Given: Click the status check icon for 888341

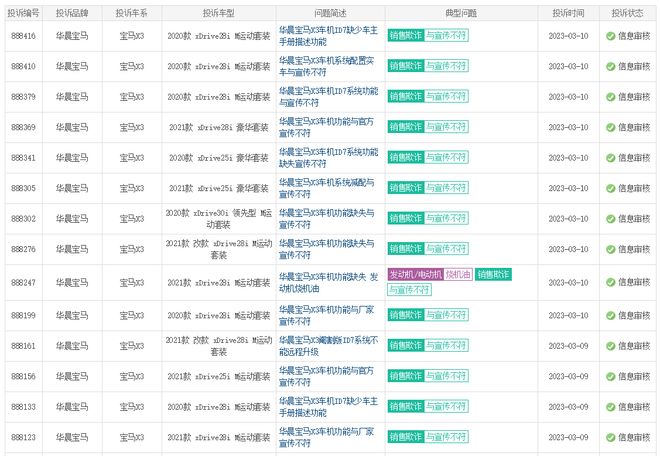Looking at the screenshot, I should [611, 158].
